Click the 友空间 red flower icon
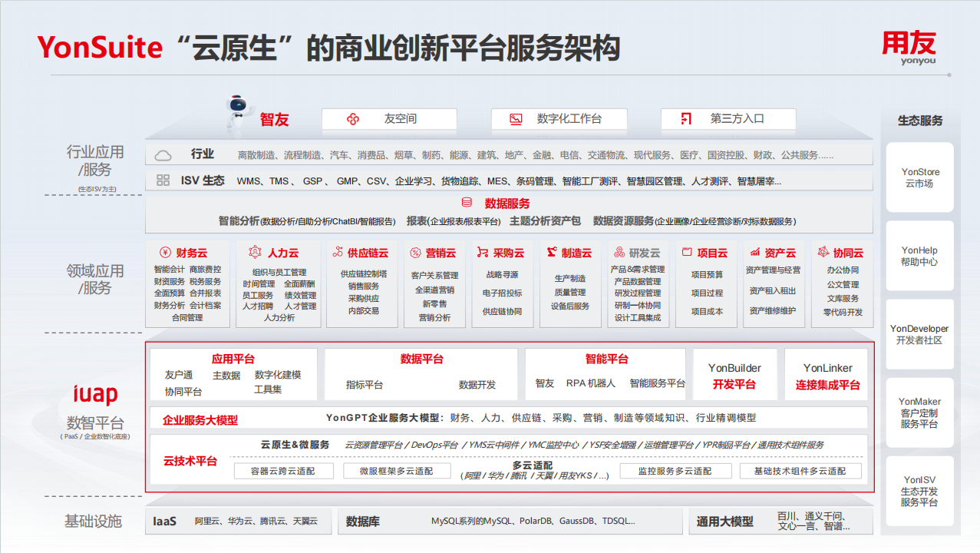The width and height of the screenshot is (980, 553). [353, 119]
